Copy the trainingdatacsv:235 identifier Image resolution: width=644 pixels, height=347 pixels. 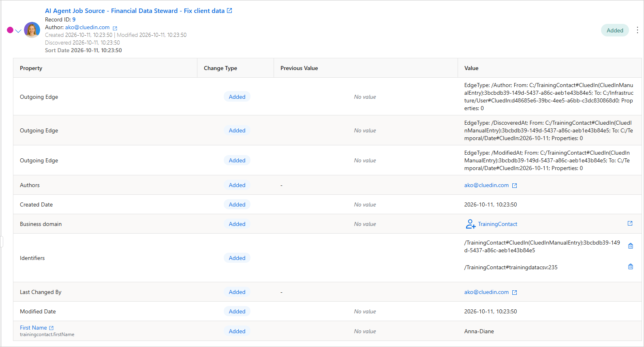(631, 266)
